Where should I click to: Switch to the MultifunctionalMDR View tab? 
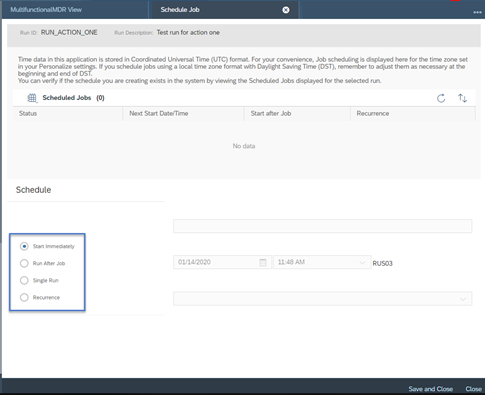tap(46, 10)
